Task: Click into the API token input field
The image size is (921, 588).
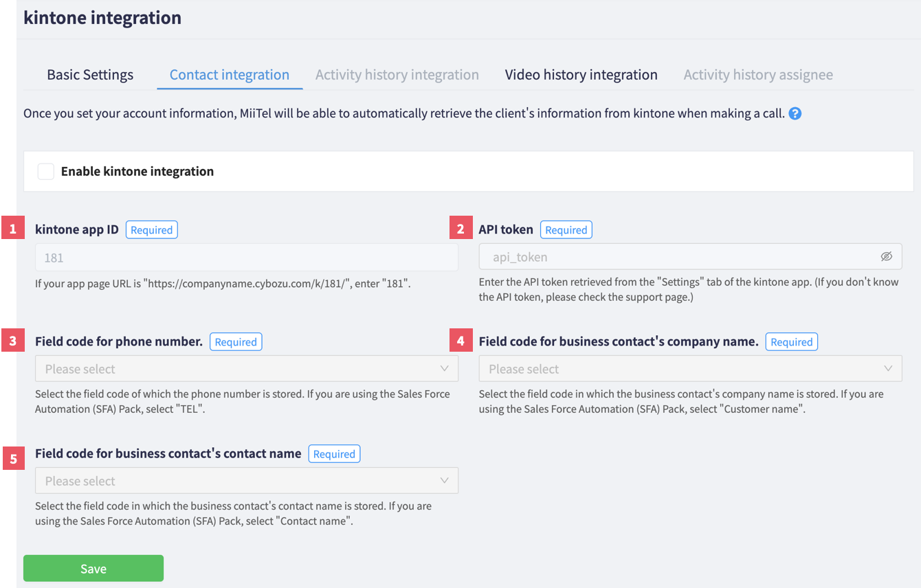Action: coord(690,257)
